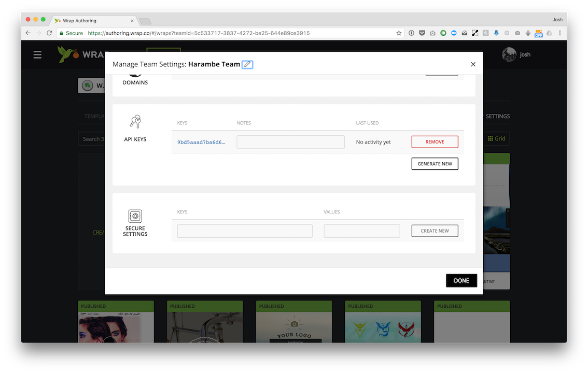Viewport: 588px width, 373px height.
Task: Click the green Pushbullet-style extension icon
Action: point(443,33)
